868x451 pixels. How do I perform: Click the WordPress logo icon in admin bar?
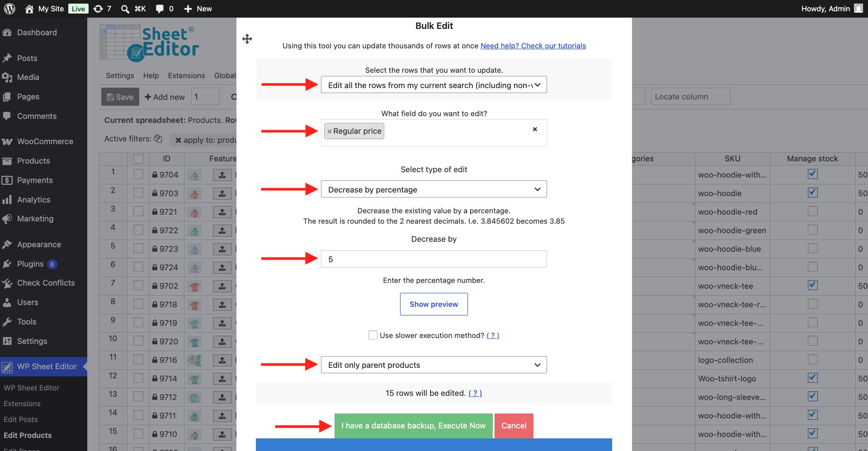pos(9,9)
